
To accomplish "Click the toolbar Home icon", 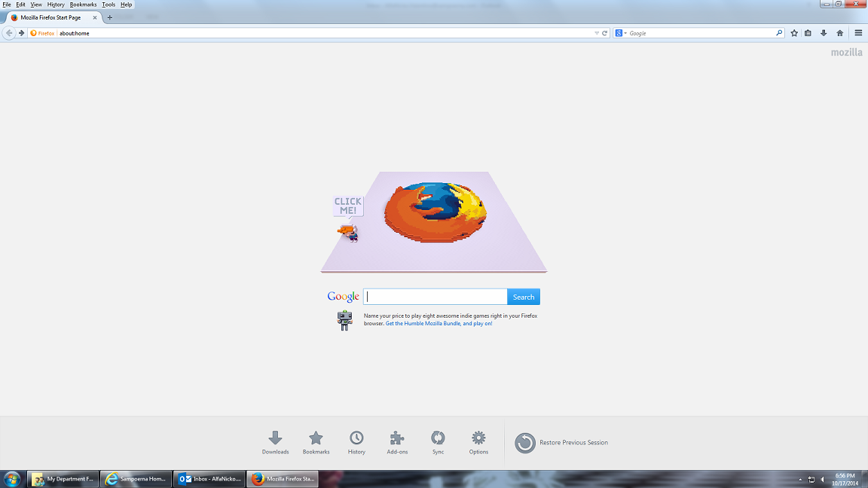I will coord(840,33).
